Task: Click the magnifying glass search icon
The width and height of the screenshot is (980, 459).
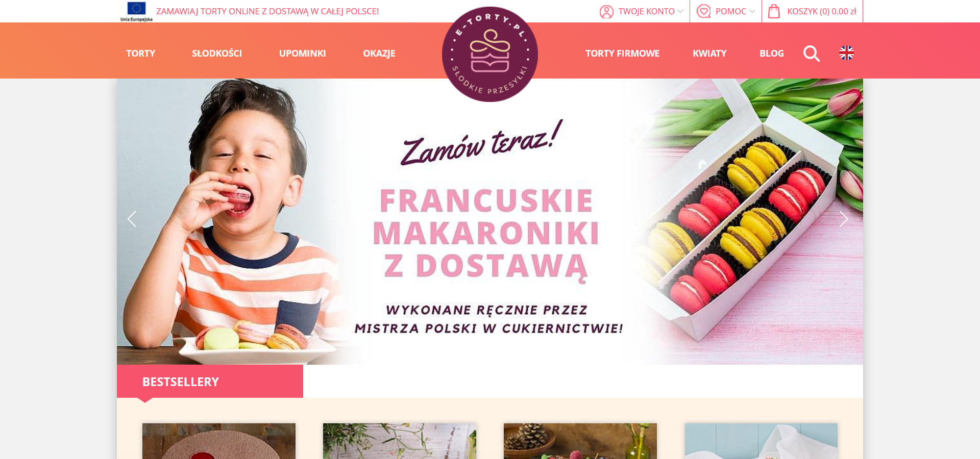Action: (x=811, y=54)
